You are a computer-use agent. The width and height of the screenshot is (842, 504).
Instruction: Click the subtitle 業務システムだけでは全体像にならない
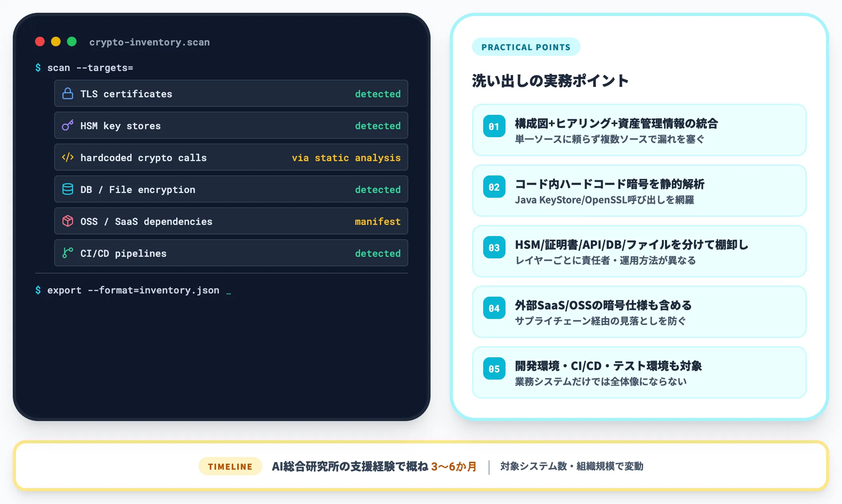pos(601,382)
